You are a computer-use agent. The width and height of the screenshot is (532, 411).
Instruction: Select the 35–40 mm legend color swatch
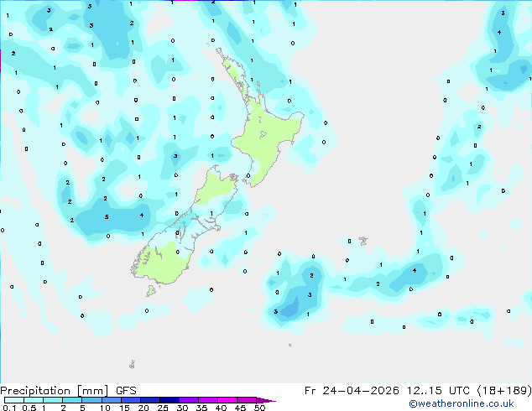pyautogui.click(x=207, y=400)
